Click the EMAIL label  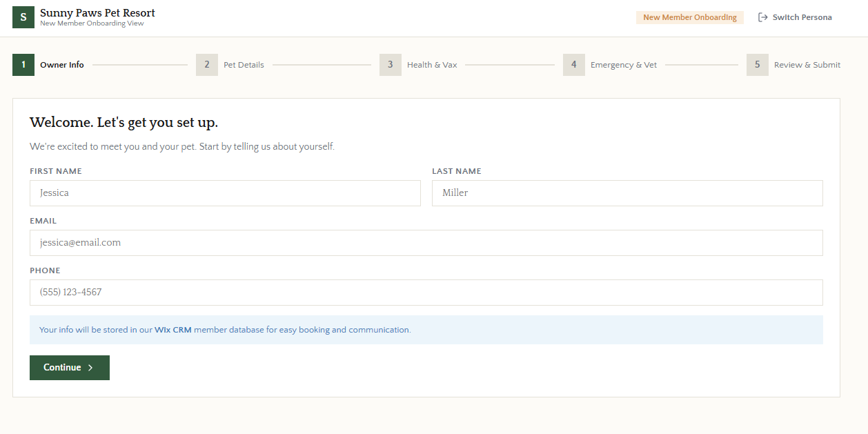point(43,221)
